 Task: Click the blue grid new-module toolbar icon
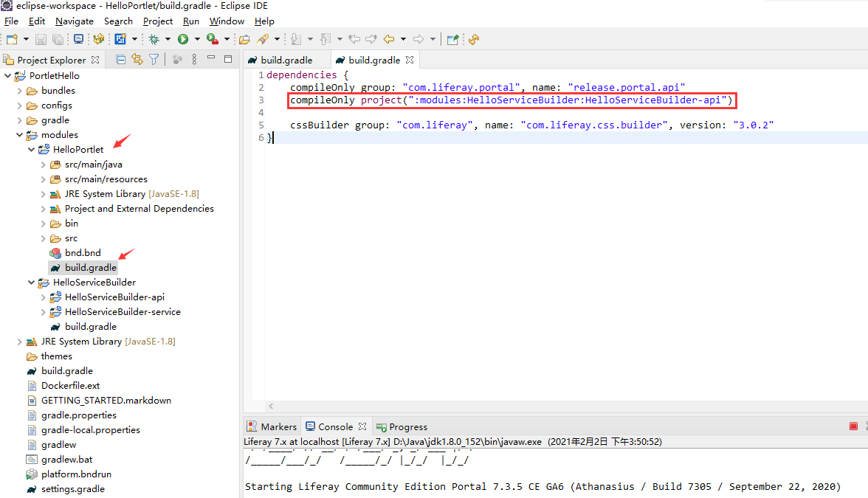point(120,39)
